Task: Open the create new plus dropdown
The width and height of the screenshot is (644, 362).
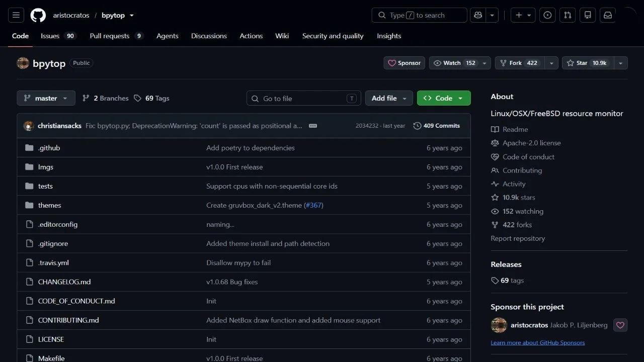Action: [x=523, y=15]
